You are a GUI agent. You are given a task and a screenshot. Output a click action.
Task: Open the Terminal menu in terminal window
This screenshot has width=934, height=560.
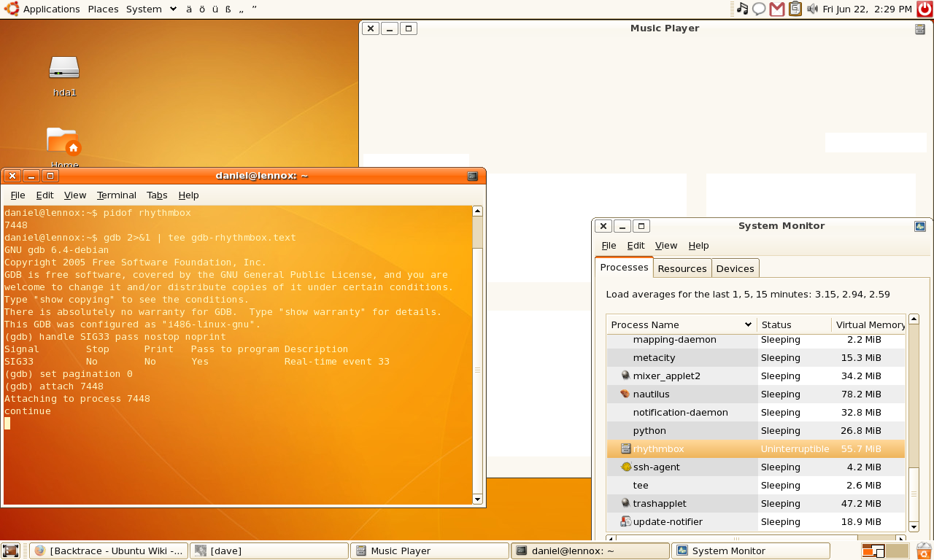(116, 195)
